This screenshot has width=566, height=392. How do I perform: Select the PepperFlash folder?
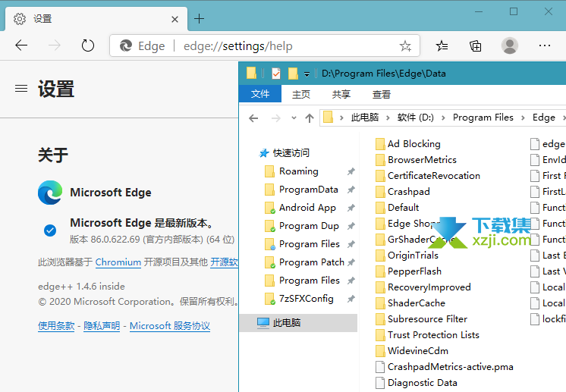point(409,271)
